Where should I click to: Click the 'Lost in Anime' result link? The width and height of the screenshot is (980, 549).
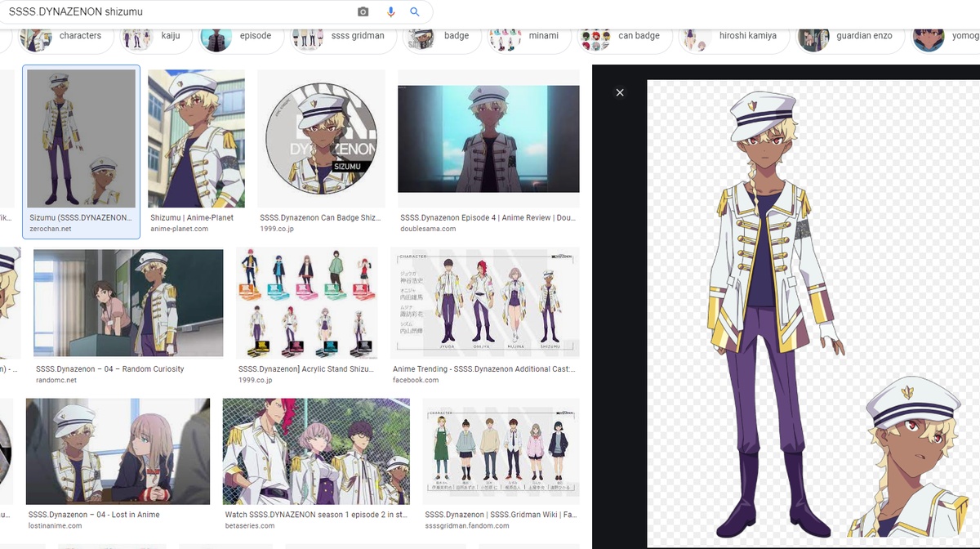(94, 515)
